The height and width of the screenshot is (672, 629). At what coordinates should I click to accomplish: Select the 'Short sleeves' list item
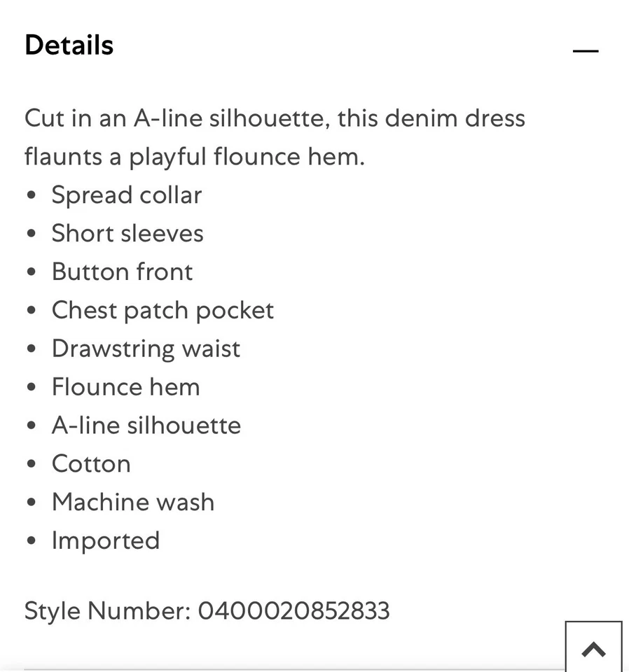(127, 233)
